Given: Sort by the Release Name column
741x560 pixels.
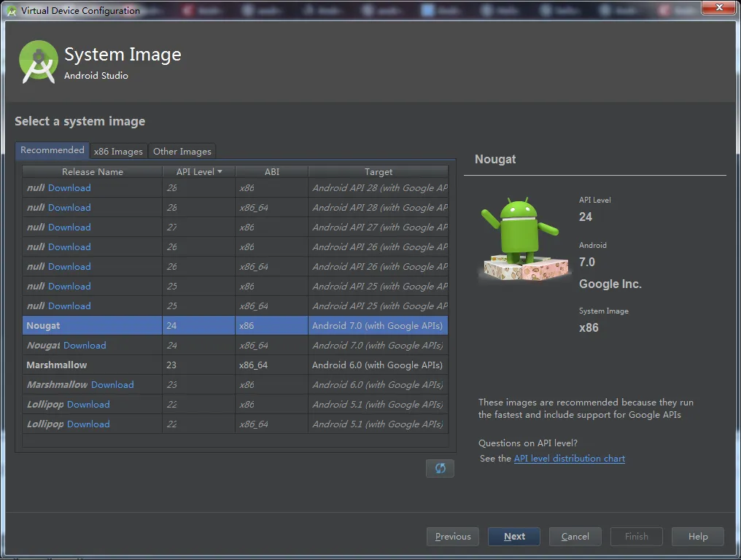Looking at the screenshot, I should pyautogui.click(x=92, y=172).
